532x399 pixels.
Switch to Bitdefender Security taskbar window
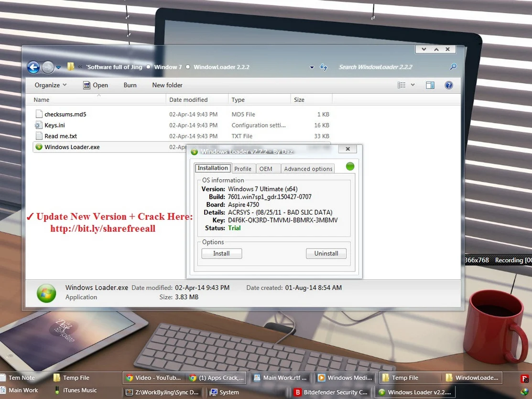pos(331,392)
